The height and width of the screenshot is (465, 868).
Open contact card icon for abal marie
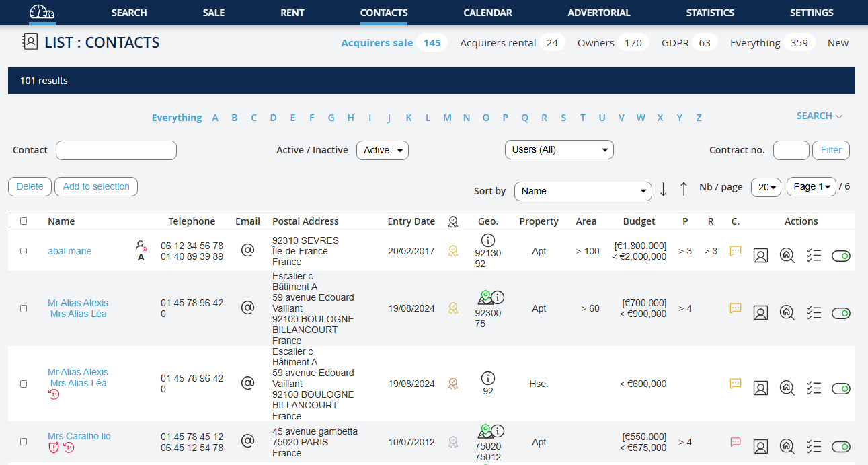tap(760, 255)
